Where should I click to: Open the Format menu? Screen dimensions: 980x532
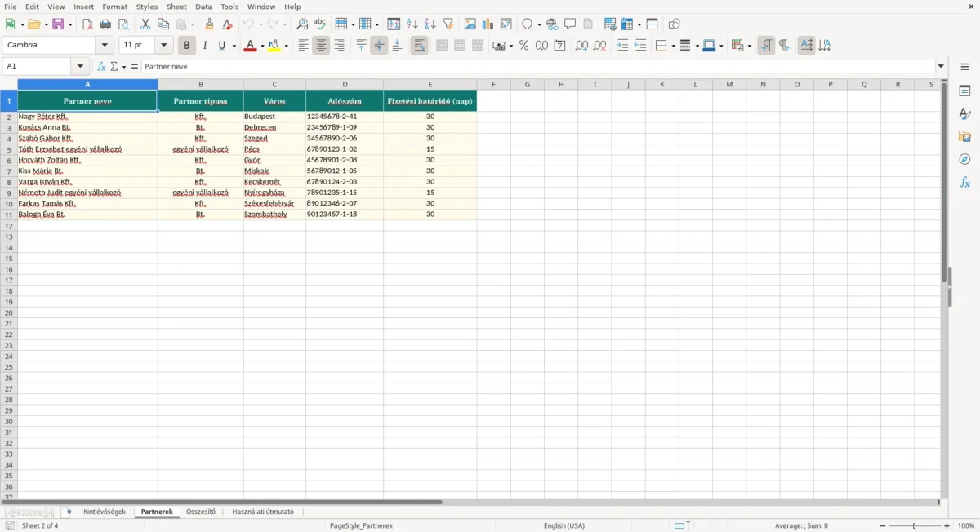tap(115, 7)
